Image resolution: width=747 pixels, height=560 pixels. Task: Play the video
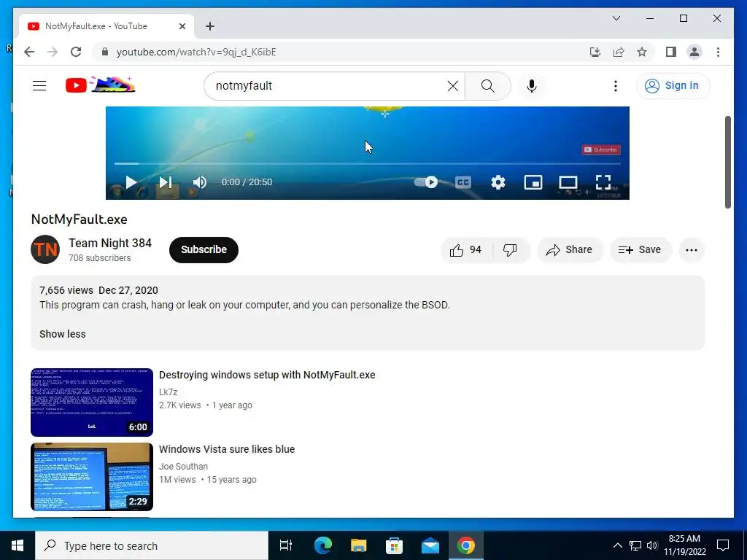131,182
